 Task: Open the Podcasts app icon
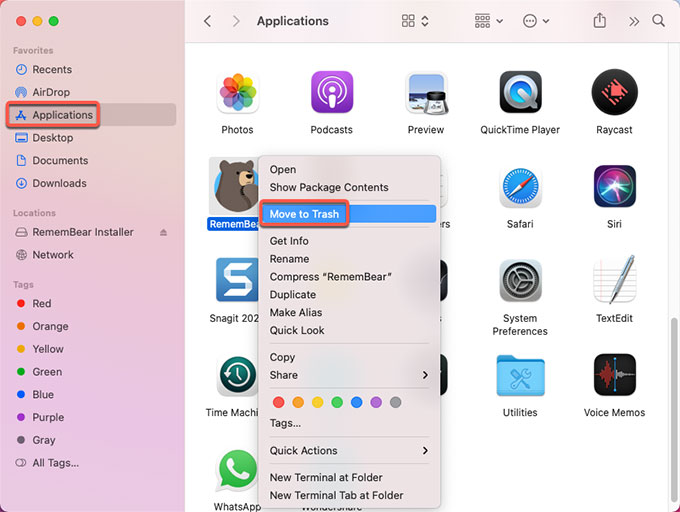click(331, 93)
